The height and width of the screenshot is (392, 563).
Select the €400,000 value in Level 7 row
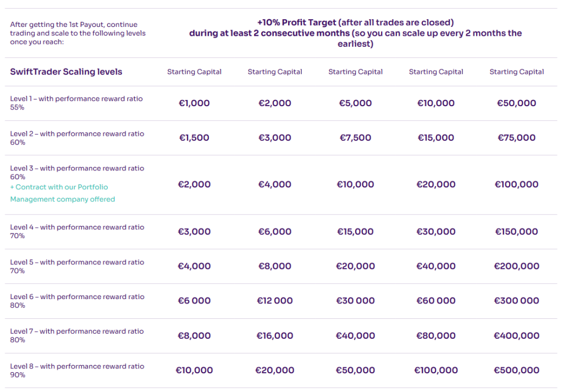(x=517, y=336)
